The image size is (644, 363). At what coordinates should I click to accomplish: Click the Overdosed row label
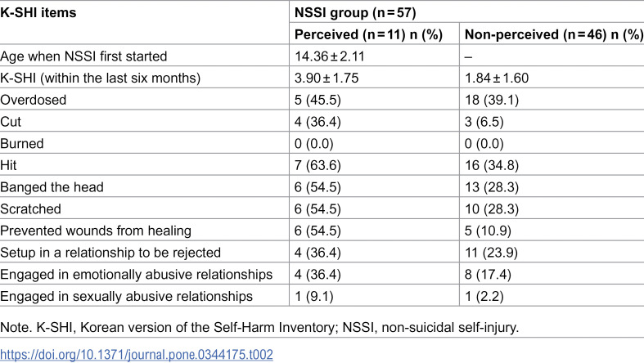34,100
